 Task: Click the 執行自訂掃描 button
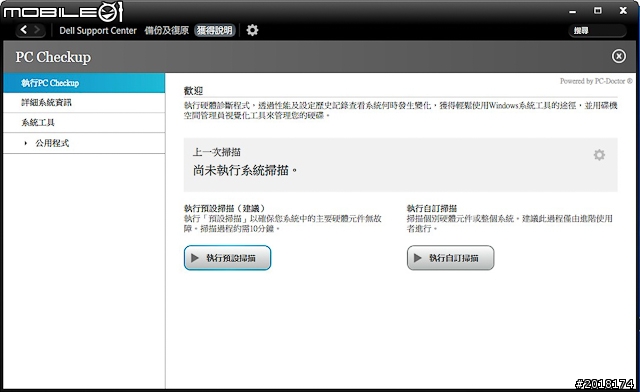450,258
